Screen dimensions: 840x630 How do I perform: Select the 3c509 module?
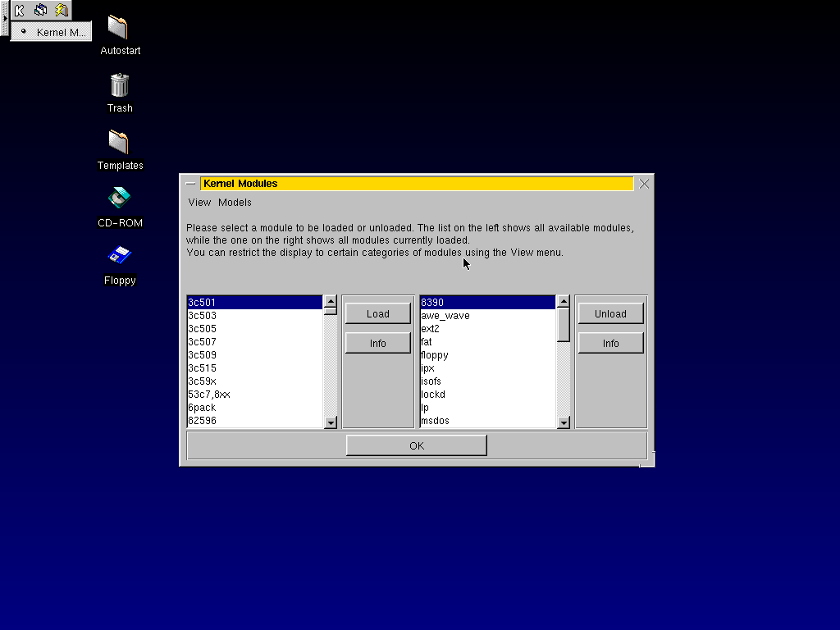coord(203,354)
